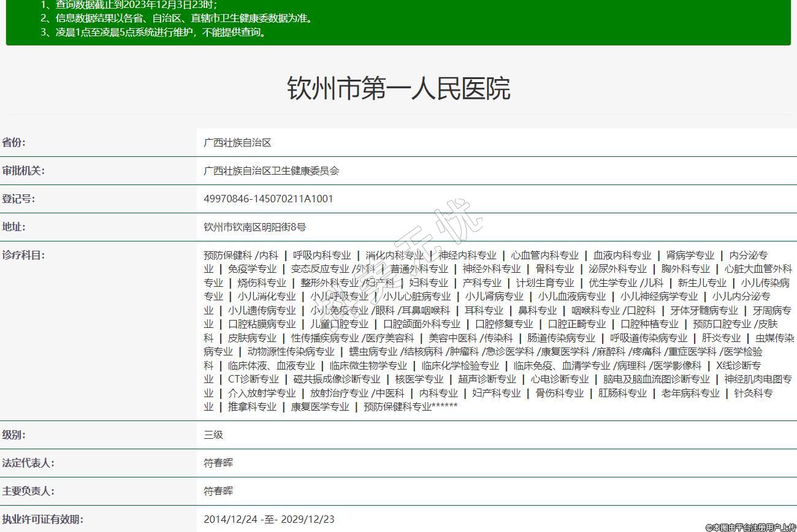
Task: Click the 级别 field label
Action: click(14, 435)
